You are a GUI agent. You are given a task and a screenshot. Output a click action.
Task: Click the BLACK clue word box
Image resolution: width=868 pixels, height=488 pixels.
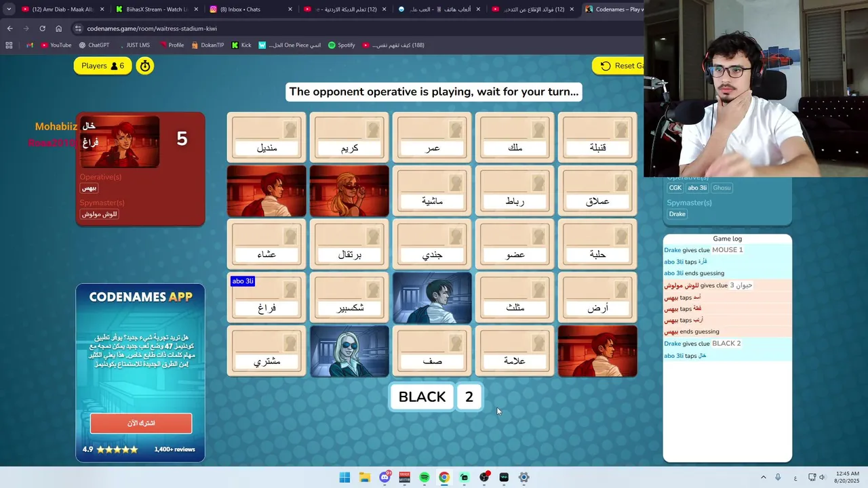point(422,397)
